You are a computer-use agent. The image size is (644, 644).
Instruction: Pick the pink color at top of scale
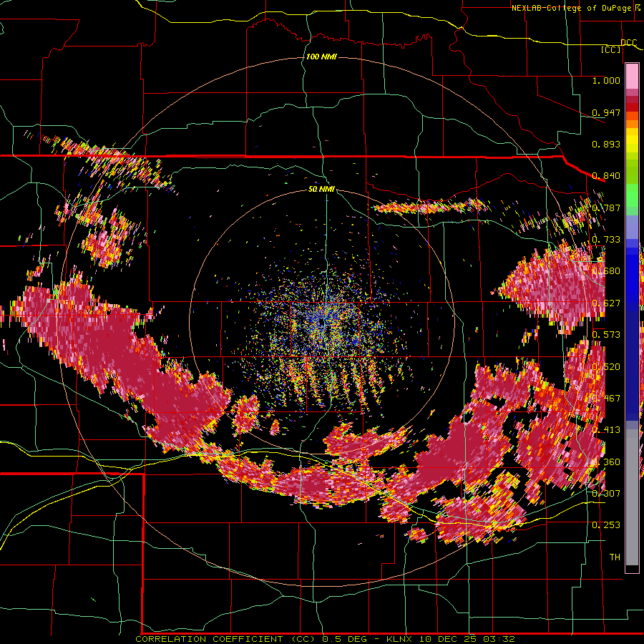click(632, 76)
